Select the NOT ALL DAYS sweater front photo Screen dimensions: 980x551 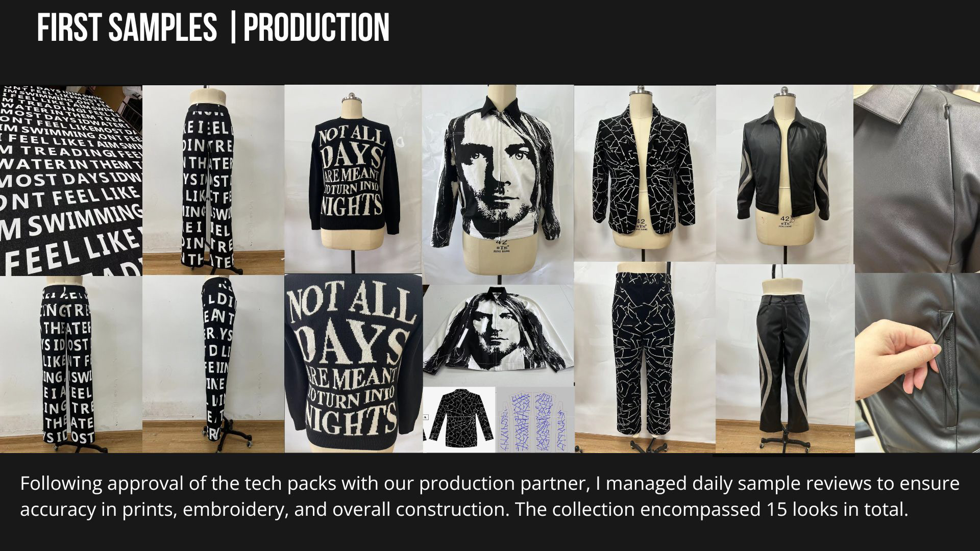pyautogui.click(x=353, y=179)
